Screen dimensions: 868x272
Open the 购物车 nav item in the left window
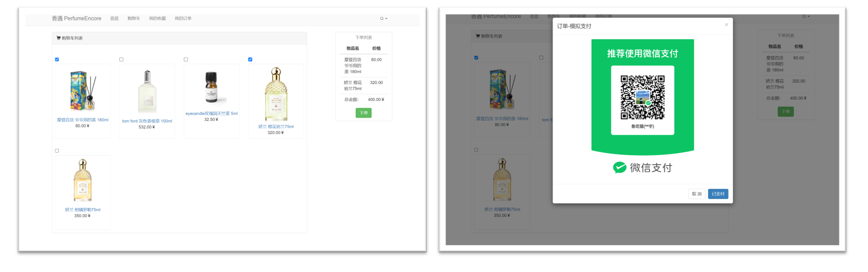[134, 18]
